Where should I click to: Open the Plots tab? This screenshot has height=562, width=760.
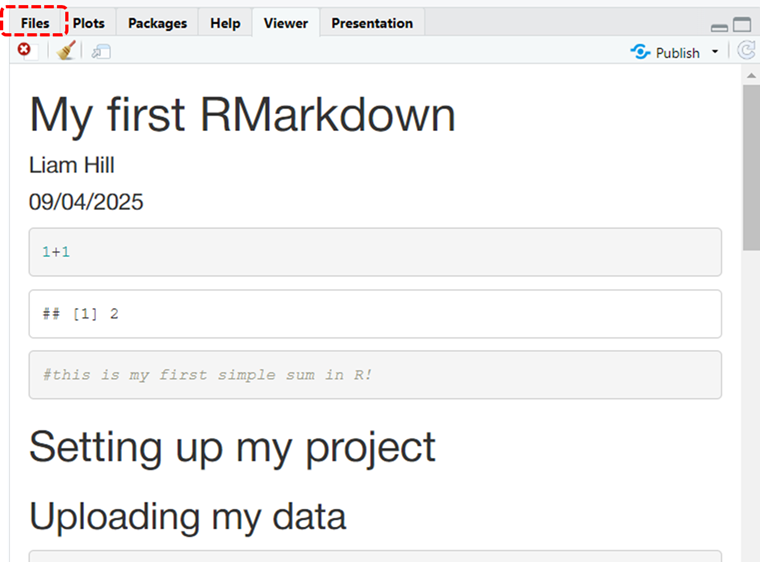[89, 23]
